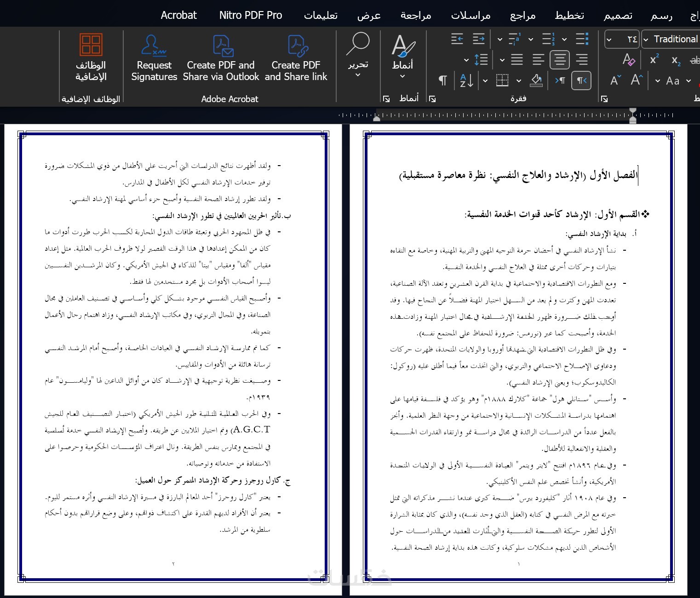700x598 pixels.
Task: Open the Traditional font name dropdown
Action: [x=646, y=40]
